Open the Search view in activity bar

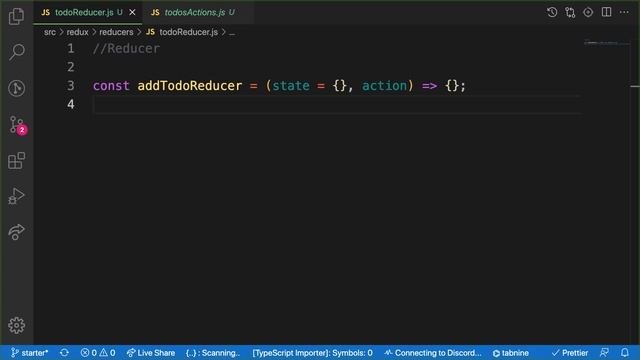tap(16, 52)
